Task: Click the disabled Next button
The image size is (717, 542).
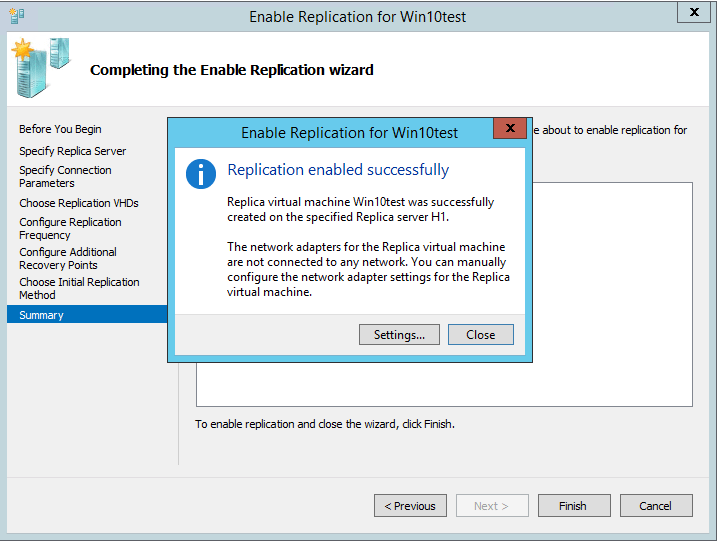Action: [492, 506]
